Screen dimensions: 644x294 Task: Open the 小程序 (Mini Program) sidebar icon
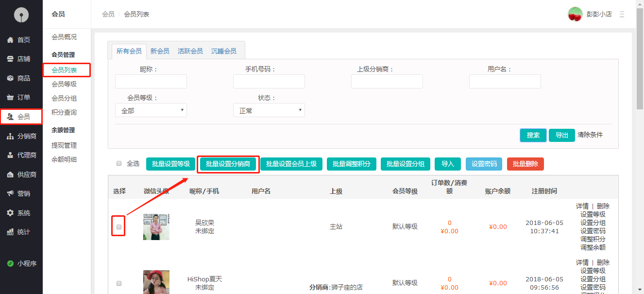tap(21, 263)
